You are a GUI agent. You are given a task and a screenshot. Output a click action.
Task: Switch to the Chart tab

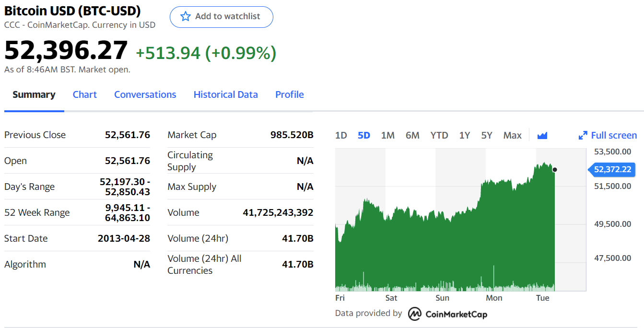coord(85,94)
